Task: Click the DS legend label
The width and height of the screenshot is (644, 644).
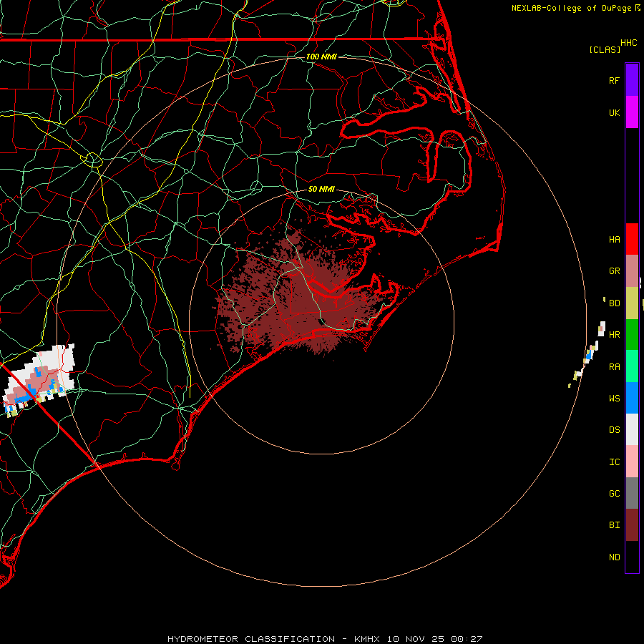Action: [615, 430]
